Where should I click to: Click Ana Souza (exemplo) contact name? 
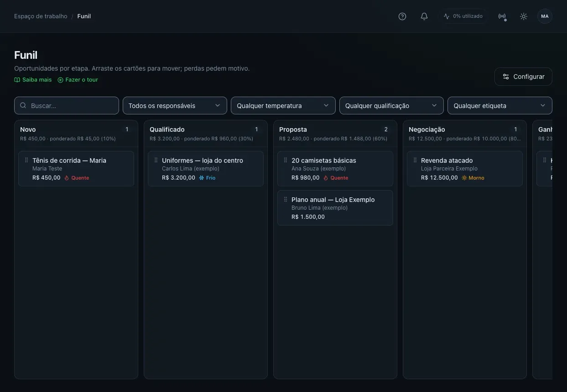[x=319, y=169]
